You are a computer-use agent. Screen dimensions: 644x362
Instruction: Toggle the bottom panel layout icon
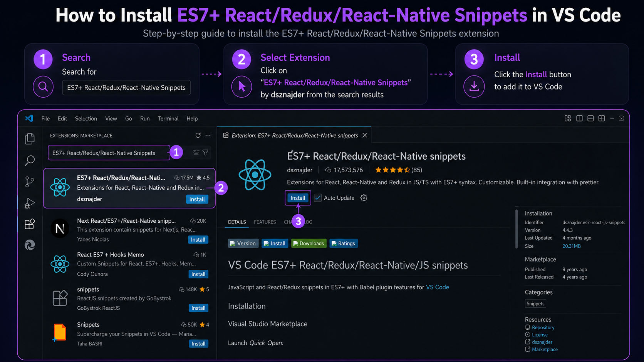point(590,118)
